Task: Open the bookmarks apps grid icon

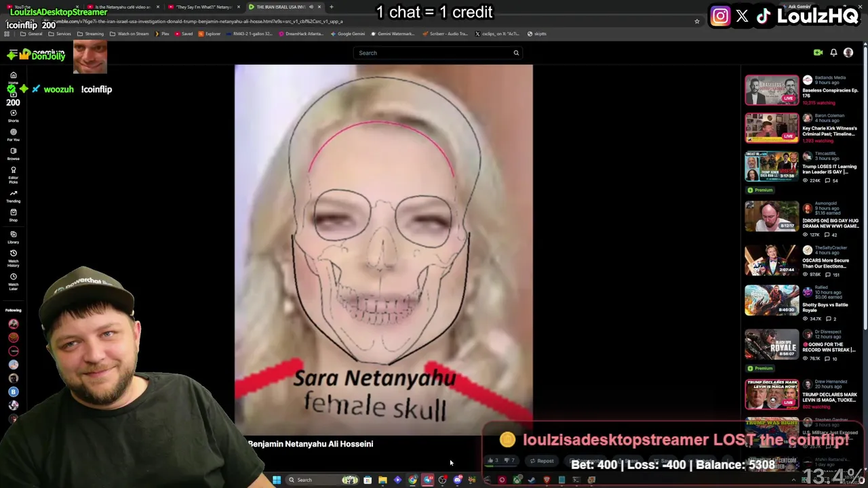Action: tap(7, 34)
